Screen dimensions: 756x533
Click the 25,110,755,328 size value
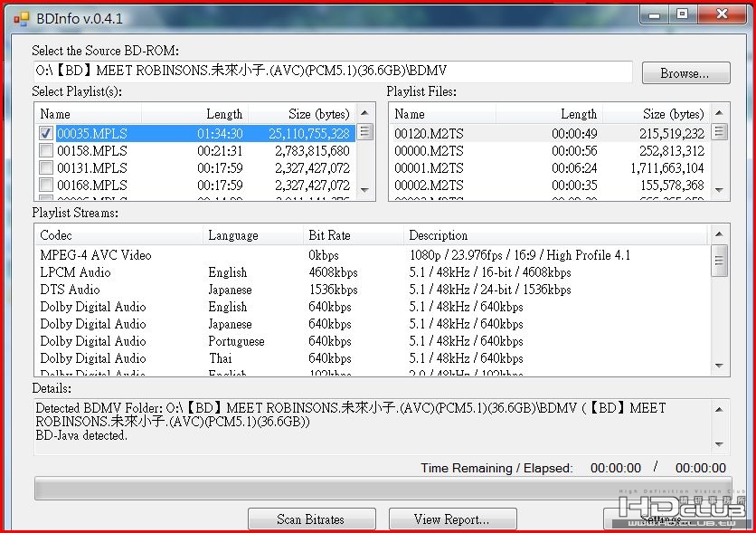309,134
